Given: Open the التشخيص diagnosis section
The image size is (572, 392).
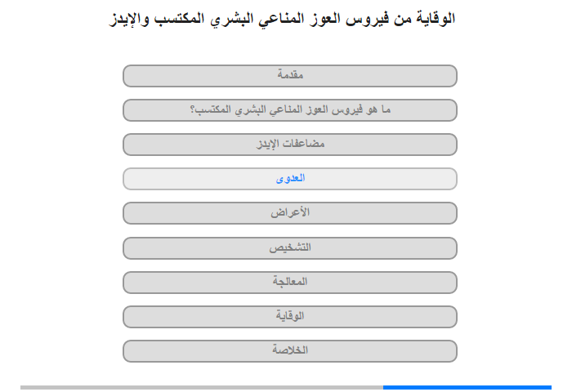Looking at the screenshot, I should (290, 248).
